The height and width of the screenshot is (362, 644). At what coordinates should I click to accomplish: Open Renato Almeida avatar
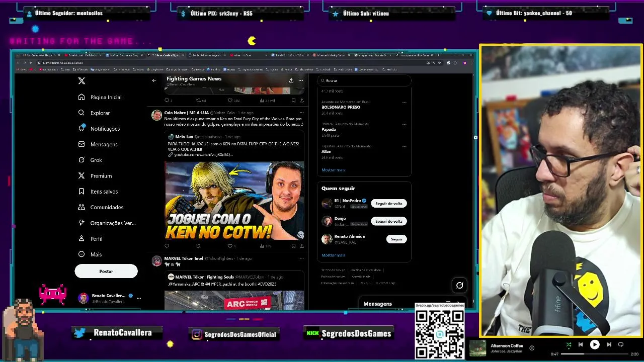(327, 239)
